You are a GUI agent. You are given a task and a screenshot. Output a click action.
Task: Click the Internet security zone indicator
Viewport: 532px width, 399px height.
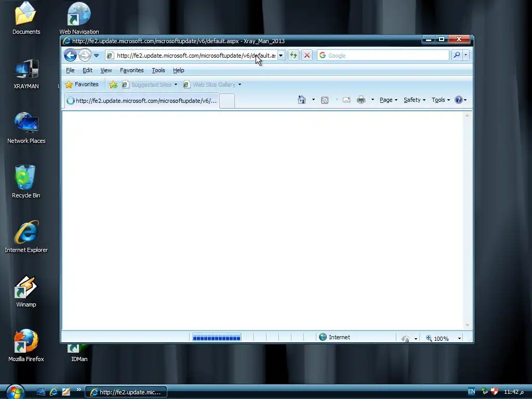tap(335, 337)
